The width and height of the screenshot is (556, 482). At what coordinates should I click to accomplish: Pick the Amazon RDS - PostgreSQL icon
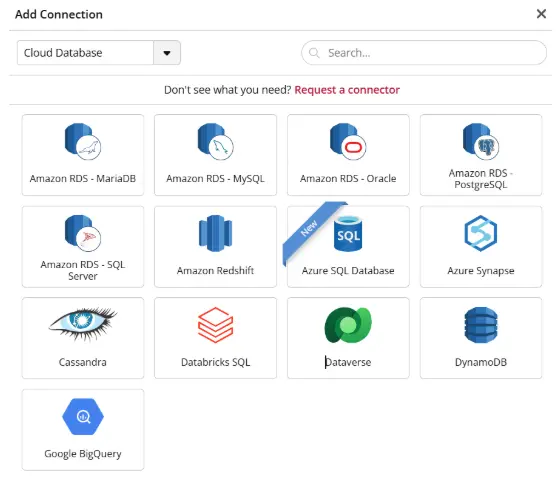480,141
